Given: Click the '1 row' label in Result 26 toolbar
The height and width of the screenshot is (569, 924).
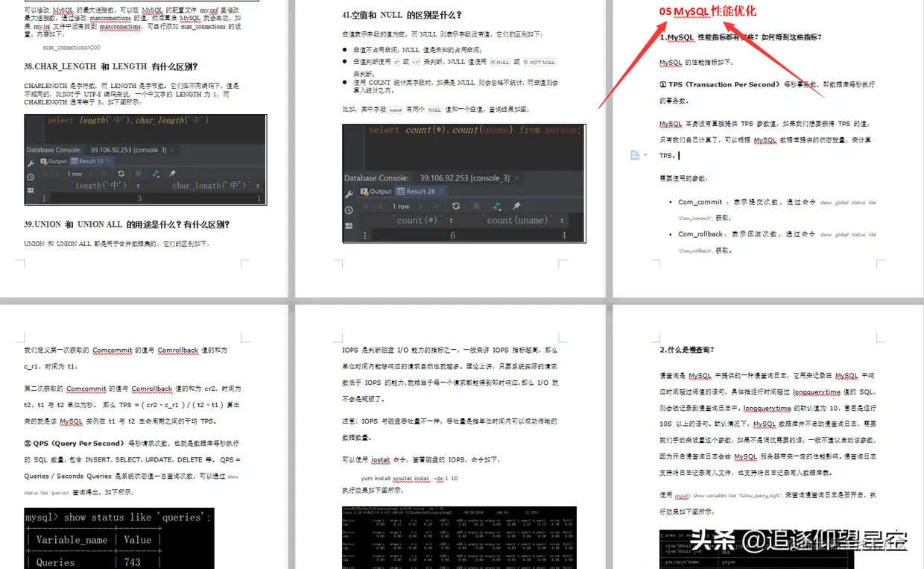Looking at the screenshot, I should (401, 207).
